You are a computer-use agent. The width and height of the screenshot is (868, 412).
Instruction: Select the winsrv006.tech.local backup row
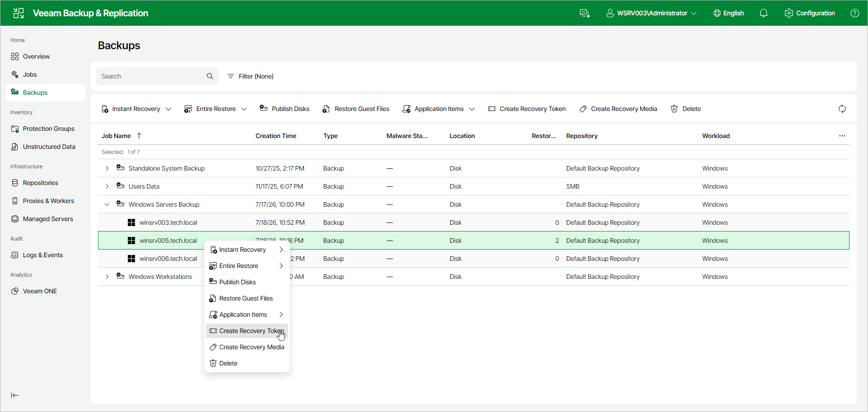click(x=474, y=259)
